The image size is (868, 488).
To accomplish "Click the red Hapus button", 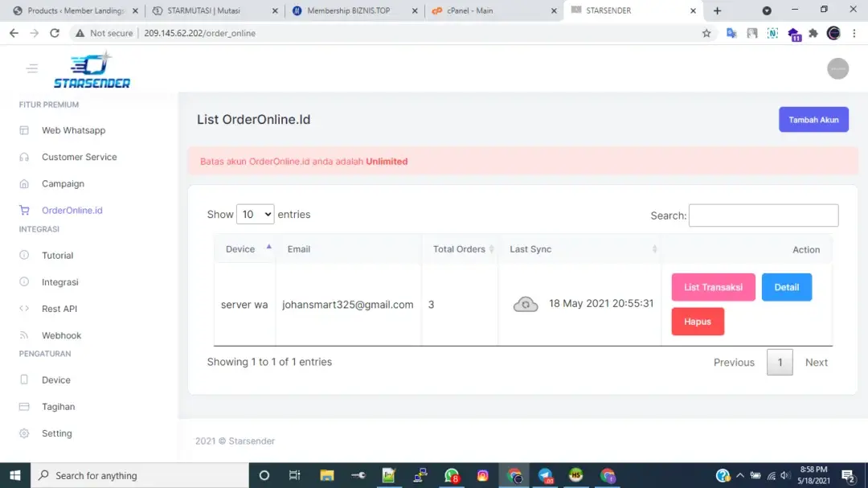I will pyautogui.click(x=698, y=322).
